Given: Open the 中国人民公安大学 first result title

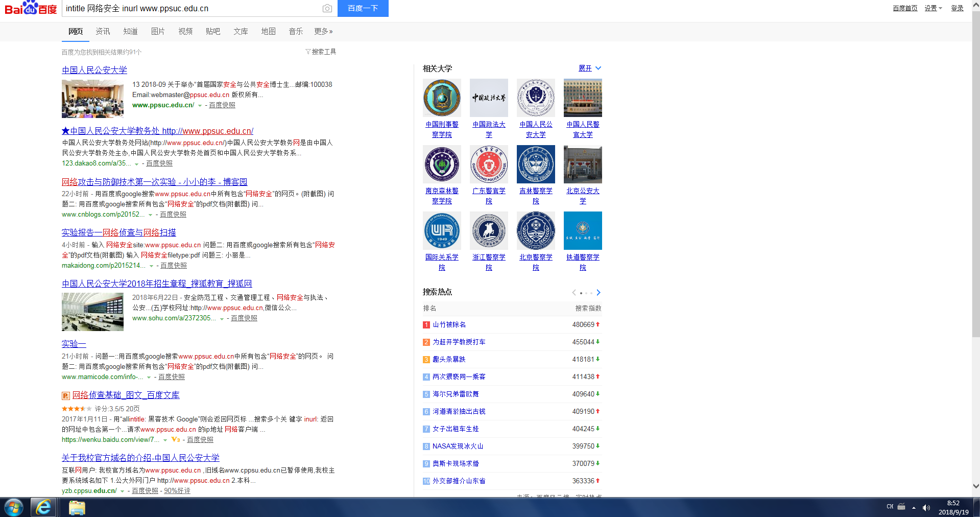Looking at the screenshot, I should [94, 70].
